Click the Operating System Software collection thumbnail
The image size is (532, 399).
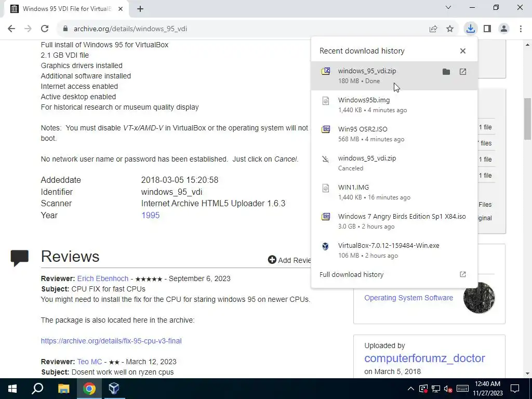point(478,298)
